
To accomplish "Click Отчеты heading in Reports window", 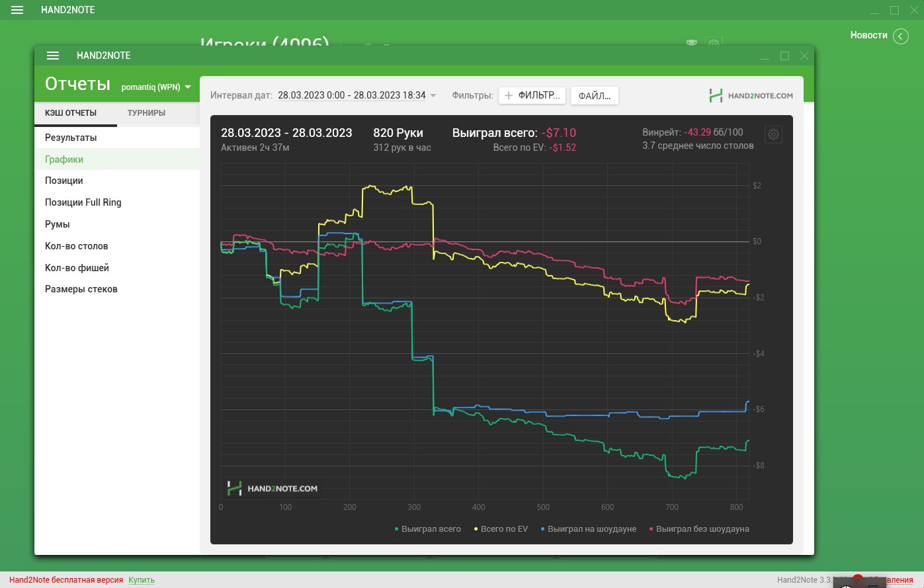I will coord(77,84).
